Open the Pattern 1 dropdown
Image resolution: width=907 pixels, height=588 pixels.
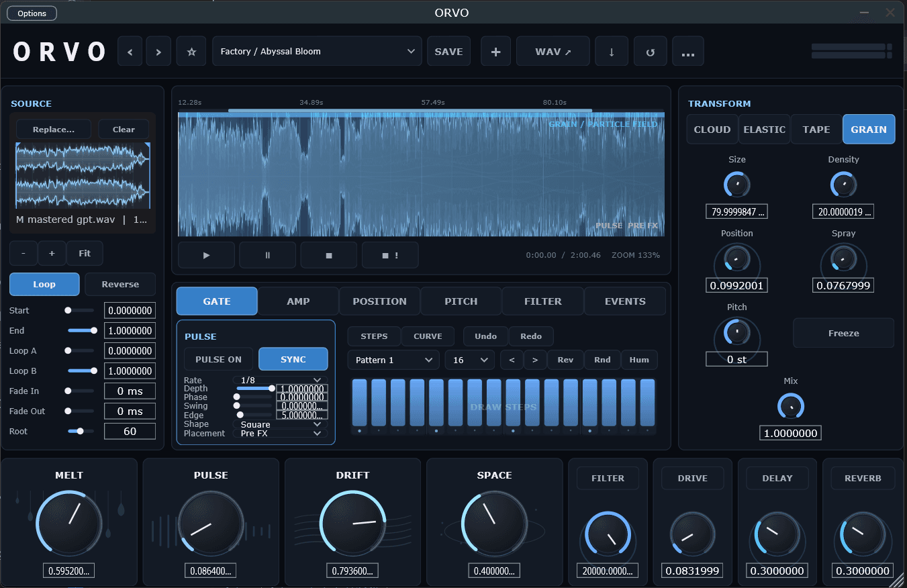pos(393,360)
